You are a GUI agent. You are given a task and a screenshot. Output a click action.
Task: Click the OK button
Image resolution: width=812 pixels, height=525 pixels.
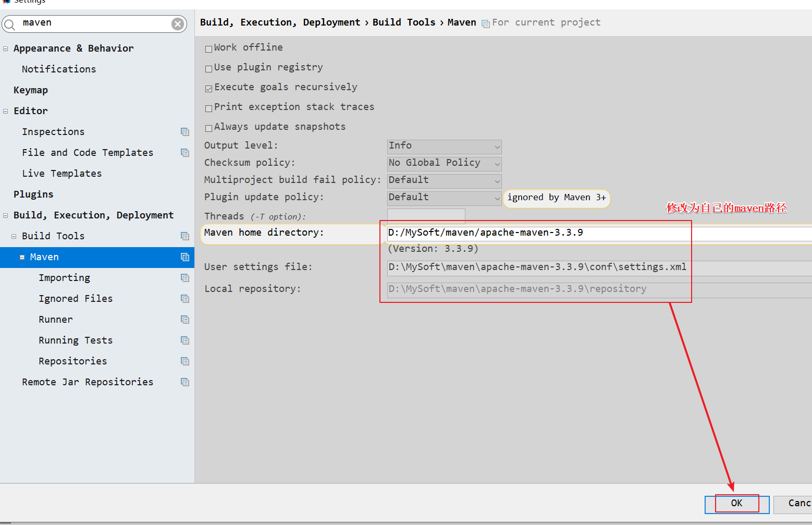click(x=736, y=504)
